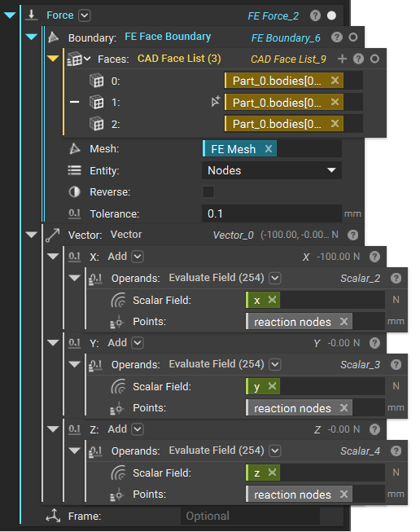The width and height of the screenshot is (420, 532).
Task: Click the optional Frame input field
Action: [250, 516]
